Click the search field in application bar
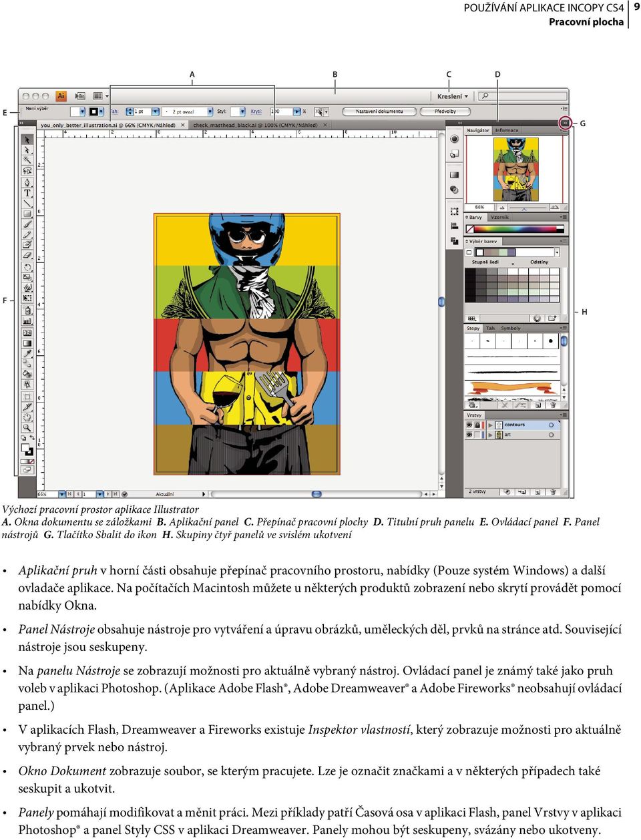 pos(523,96)
